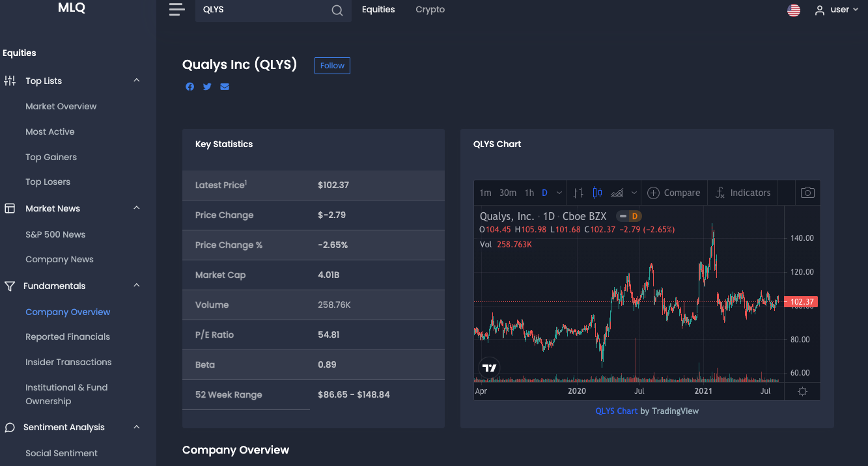
Task: Click the search magnifier icon
Action: coord(337,10)
